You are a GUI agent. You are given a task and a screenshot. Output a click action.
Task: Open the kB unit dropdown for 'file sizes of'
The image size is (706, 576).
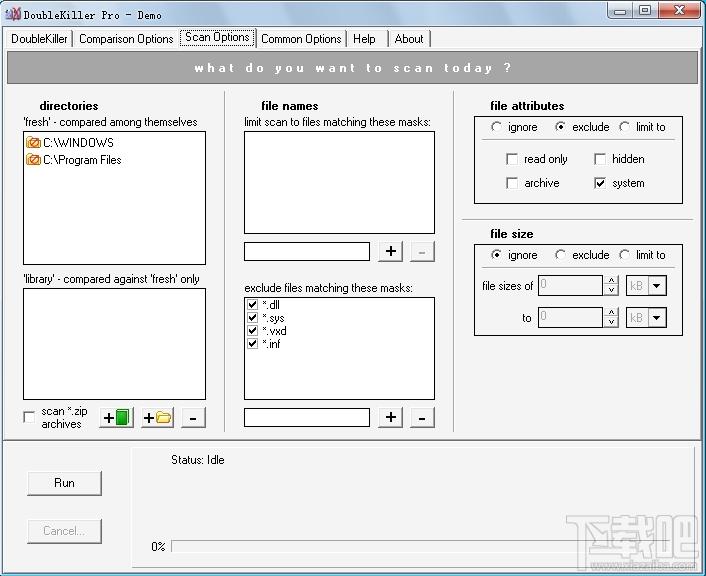pyautogui.click(x=657, y=286)
